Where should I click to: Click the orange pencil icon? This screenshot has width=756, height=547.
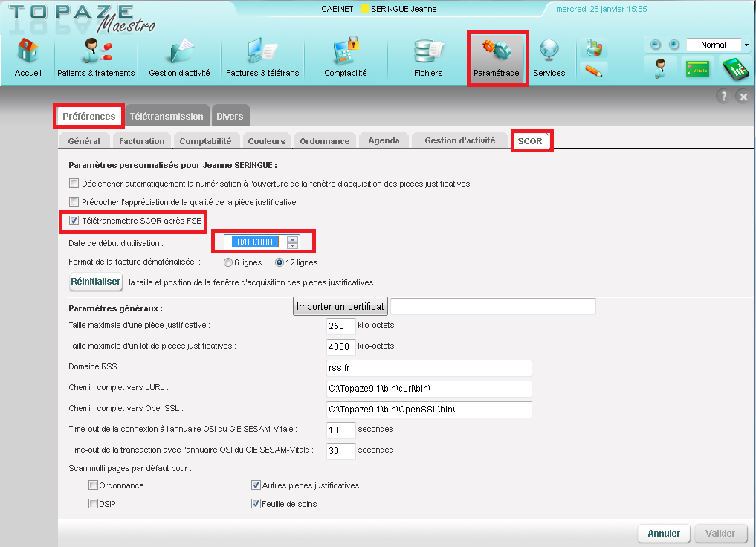click(593, 71)
